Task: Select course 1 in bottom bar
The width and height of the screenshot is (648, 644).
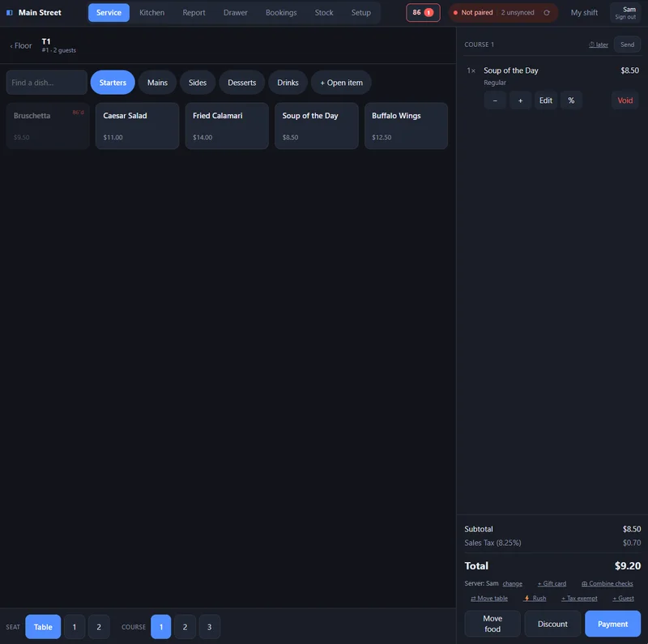Action: [161, 627]
